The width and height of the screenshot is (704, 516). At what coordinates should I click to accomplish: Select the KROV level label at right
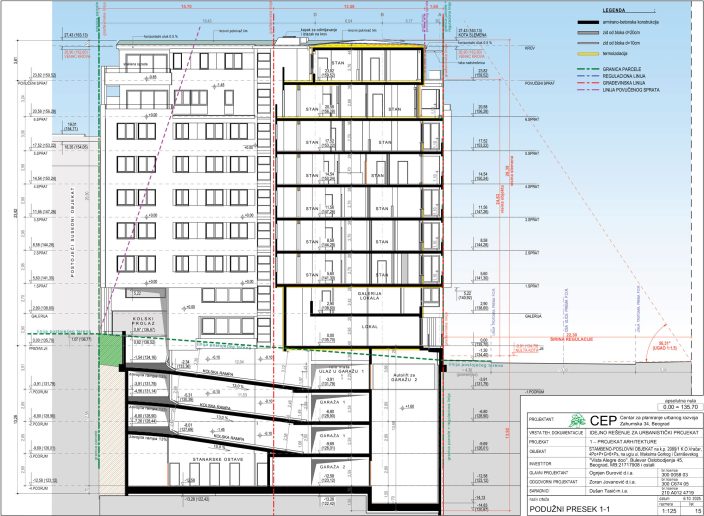tap(530, 47)
